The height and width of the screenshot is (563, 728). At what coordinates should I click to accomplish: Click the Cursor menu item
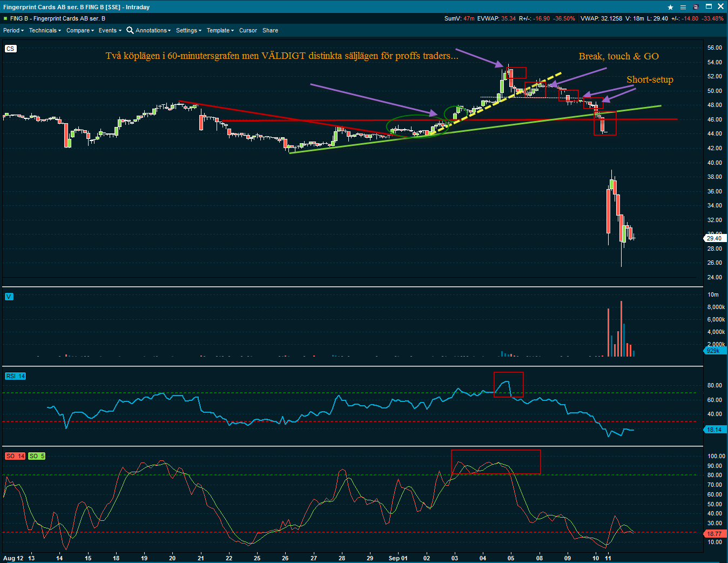[x=248, y=30]
